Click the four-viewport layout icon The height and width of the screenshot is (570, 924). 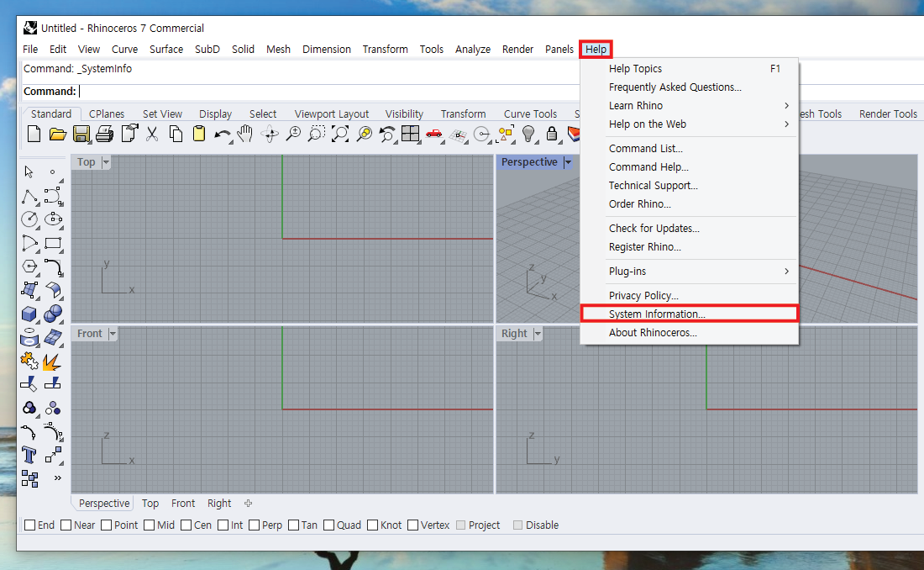[410, 134]
